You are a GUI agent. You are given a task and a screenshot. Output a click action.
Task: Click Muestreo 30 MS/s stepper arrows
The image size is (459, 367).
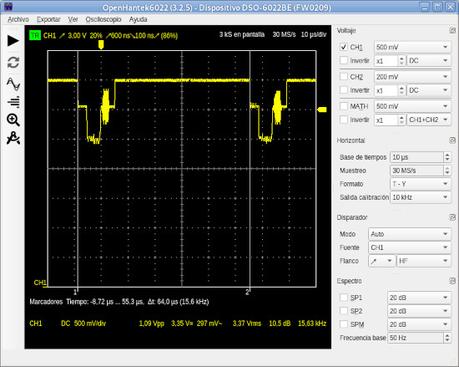[447, 171]
